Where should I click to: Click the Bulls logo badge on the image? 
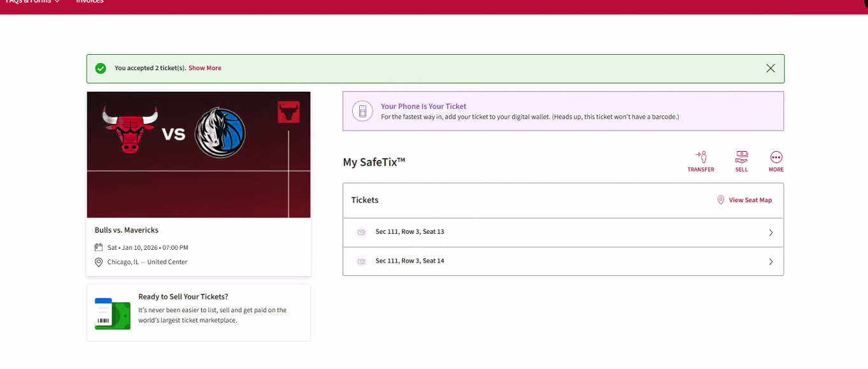pos(288,112)
